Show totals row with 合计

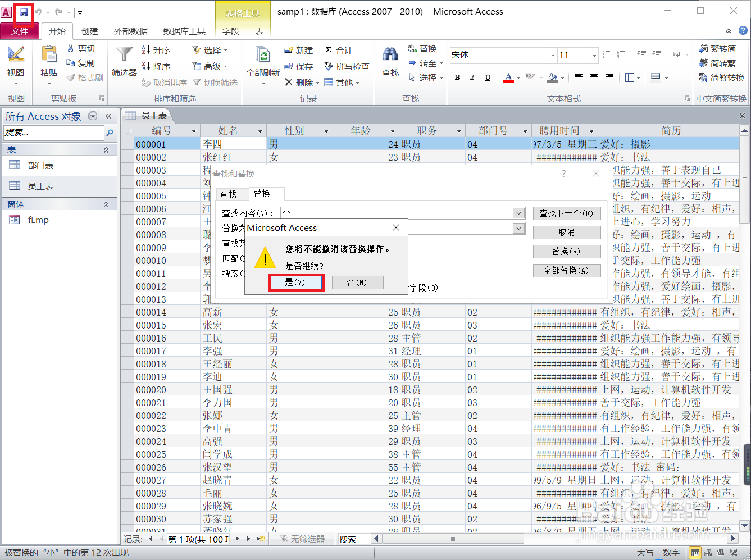click(339, 50)
